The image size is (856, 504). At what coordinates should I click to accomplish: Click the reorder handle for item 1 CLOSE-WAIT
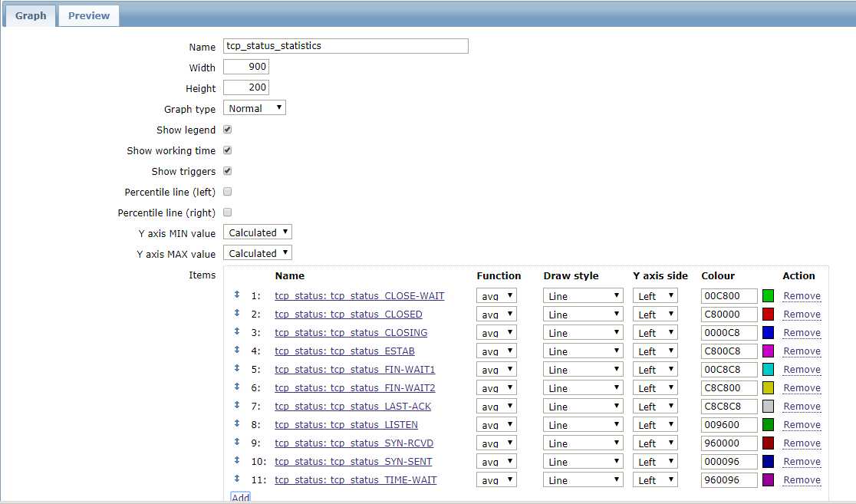[x=237, y=295]
